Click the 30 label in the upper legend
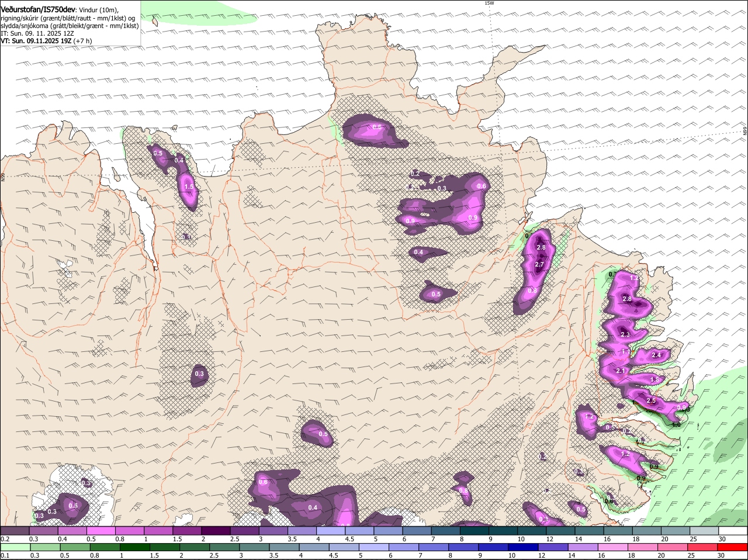The height and width of the screenshot is (560, 748). (722, 538)
